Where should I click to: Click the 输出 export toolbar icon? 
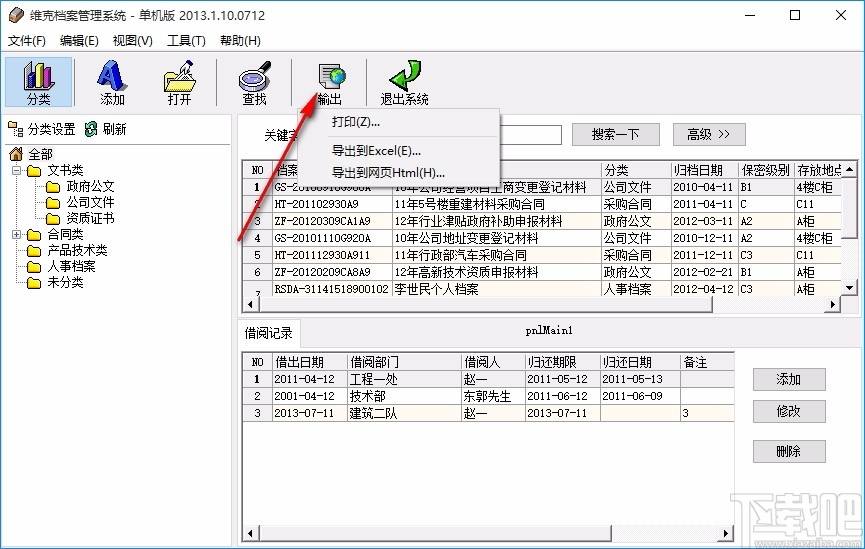(x=330, y=82)
